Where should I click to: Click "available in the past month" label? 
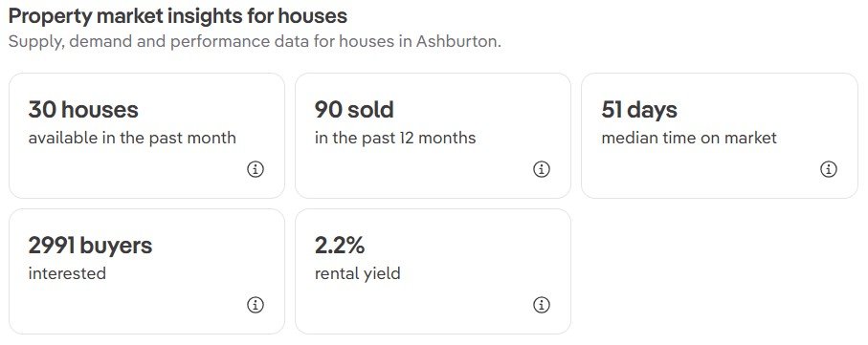(x=132, y=138)
